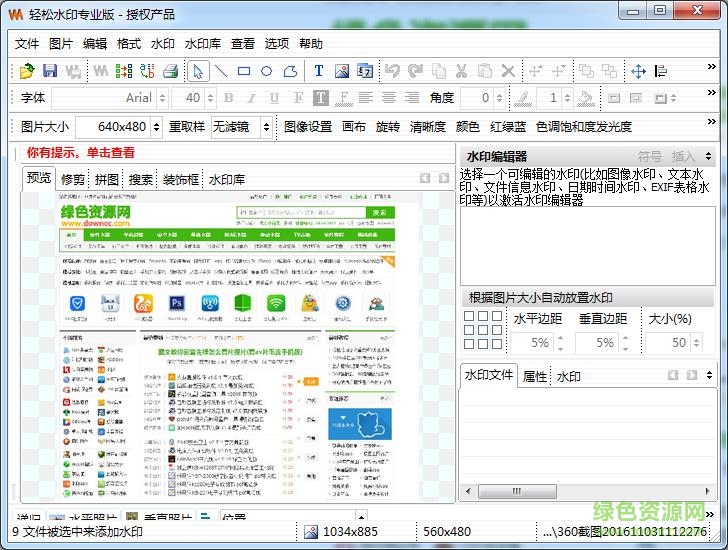Click the redo arrow icon
Image resolution: width=728 pixels, height=550 pixels.
pyautogui.click(x=415, y=71)
